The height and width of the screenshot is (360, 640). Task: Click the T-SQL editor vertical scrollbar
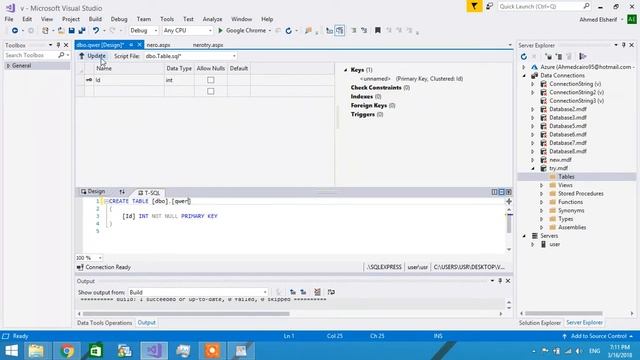(x=509, y=224)
